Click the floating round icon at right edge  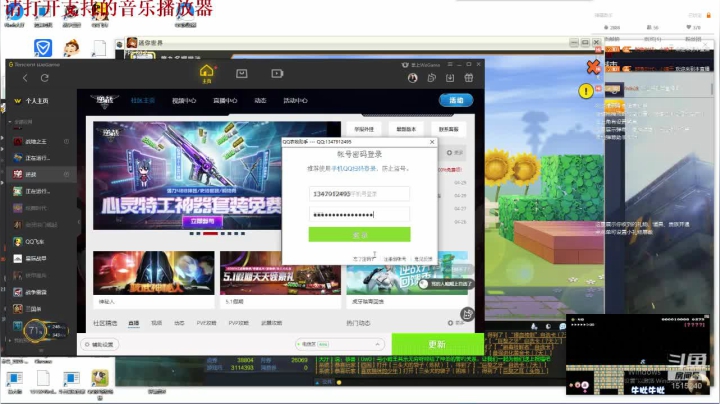(467, 314)
